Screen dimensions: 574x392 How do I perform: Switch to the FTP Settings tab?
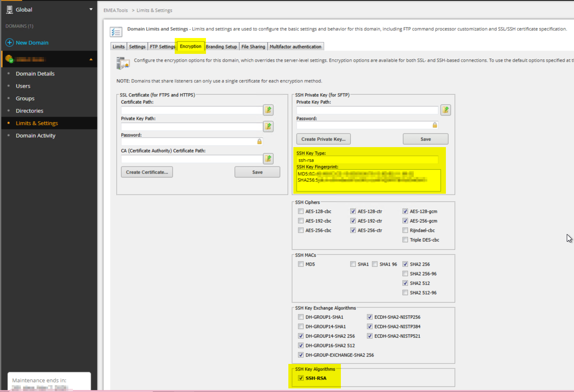[163, 47]
